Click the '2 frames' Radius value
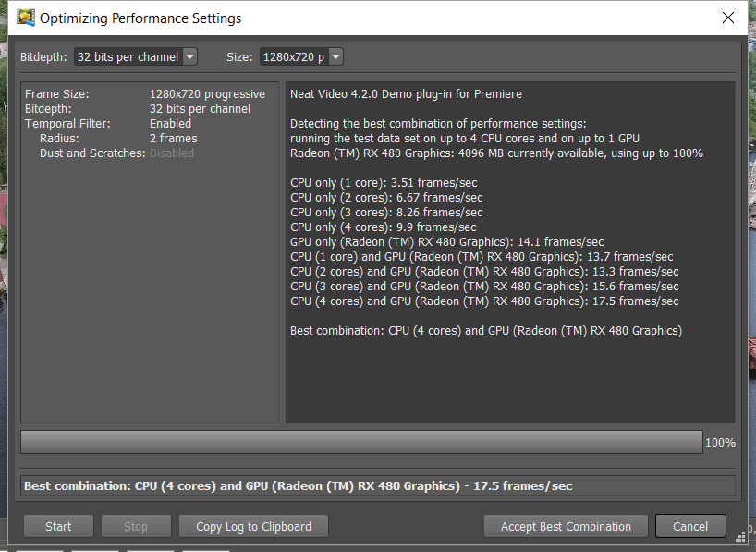756x552 pixels. [174, 139]
